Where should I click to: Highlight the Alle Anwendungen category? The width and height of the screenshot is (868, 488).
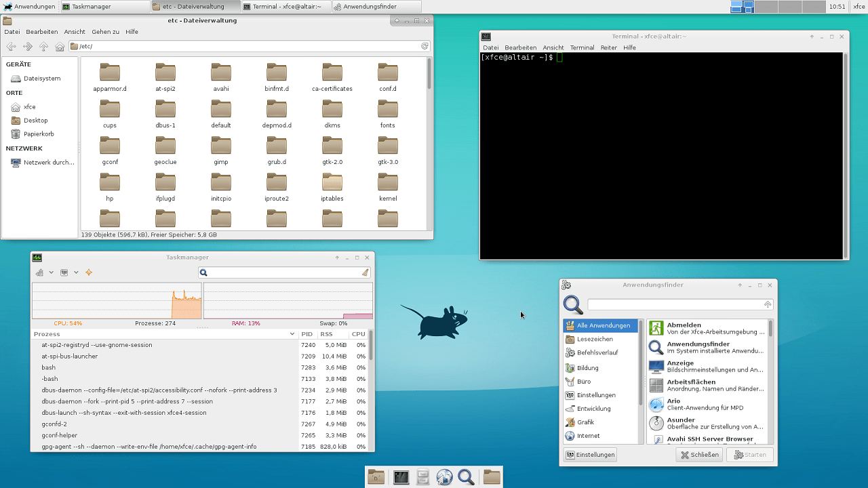point(601,325)
